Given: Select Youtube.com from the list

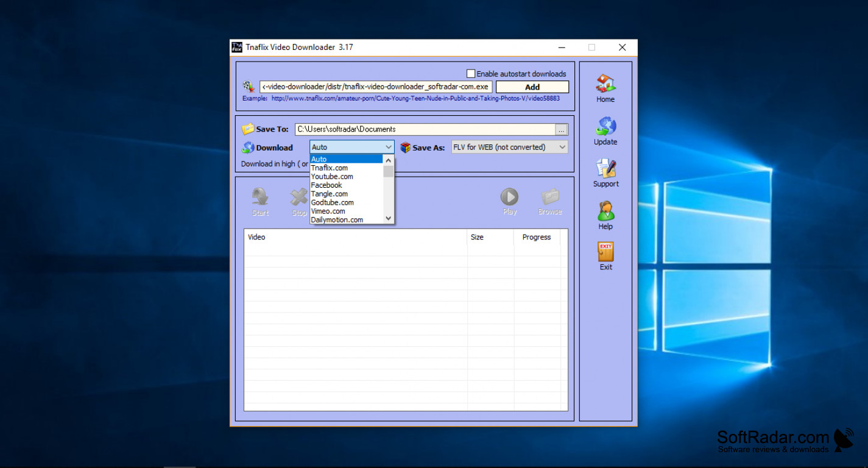Looking at the screenshot, I should [347, 177].
